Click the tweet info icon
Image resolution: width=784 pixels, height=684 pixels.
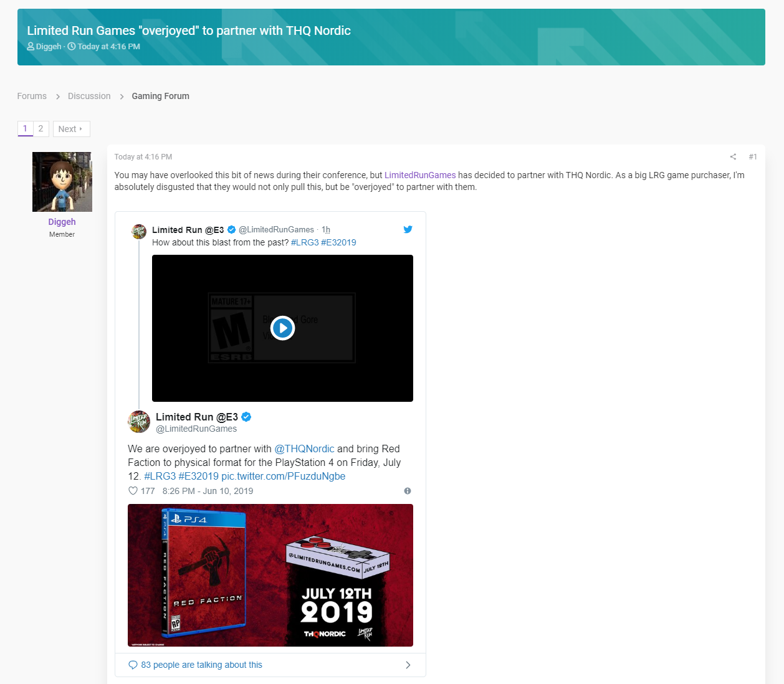pos(407,491)
